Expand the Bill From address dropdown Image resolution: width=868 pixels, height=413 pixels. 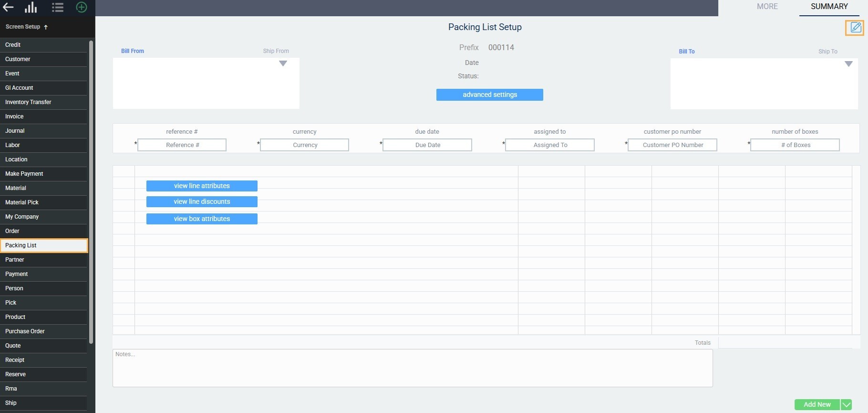coord(283,64)
